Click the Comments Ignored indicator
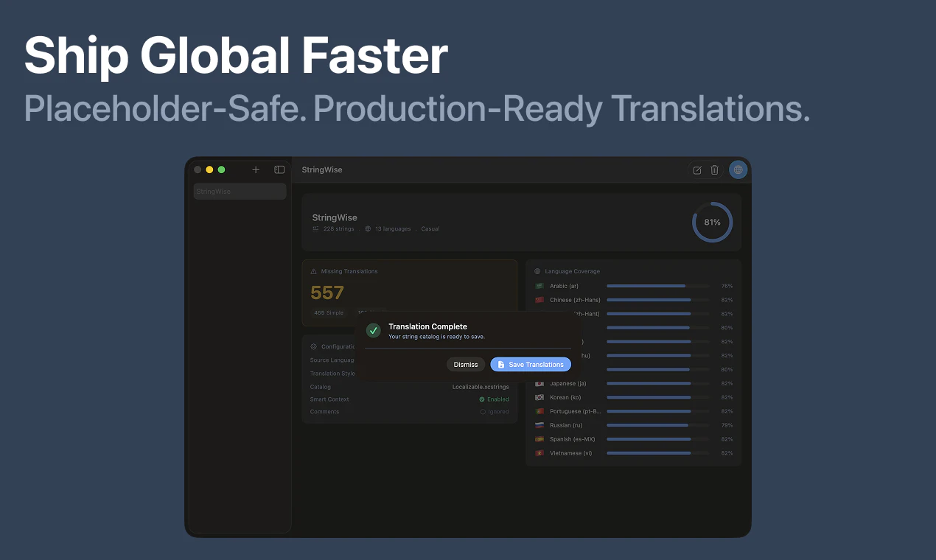Viewport: 936px width, 560px height. (x=495, y=412)
